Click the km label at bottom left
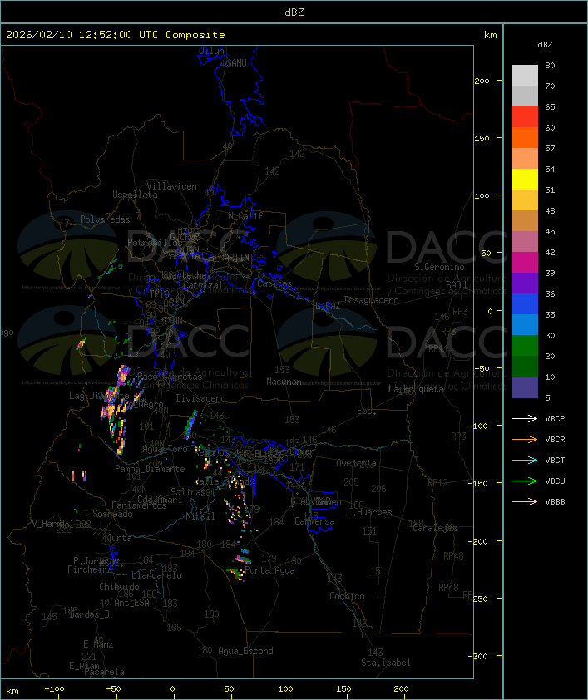Image resolution: width=588 pixels, height=700 pixels. point(12,691)
